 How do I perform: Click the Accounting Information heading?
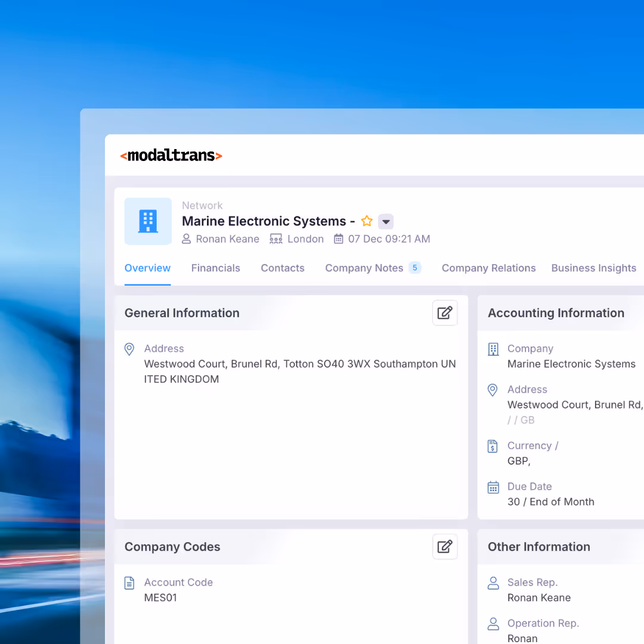[556, 313]
